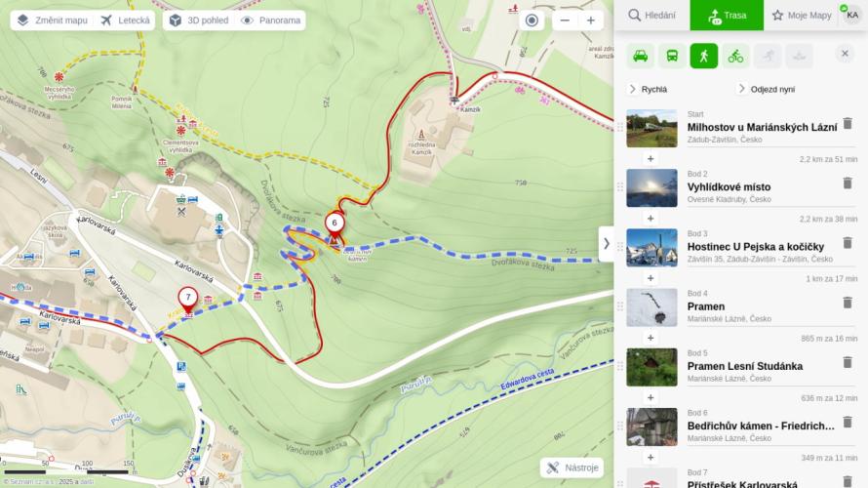Open the Změnit mapu layer chooser
The height and width of the screenshot is (488, 868).
(x=53, y=20)
